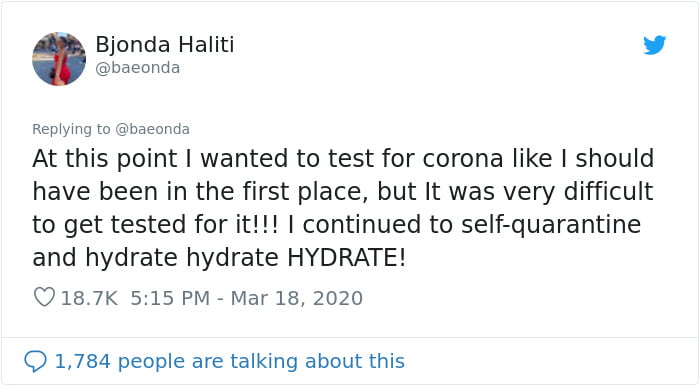This screenshot has height=386, width=700.
Task: Click the word HYDRATE! in the tweet
Action: 346,257
